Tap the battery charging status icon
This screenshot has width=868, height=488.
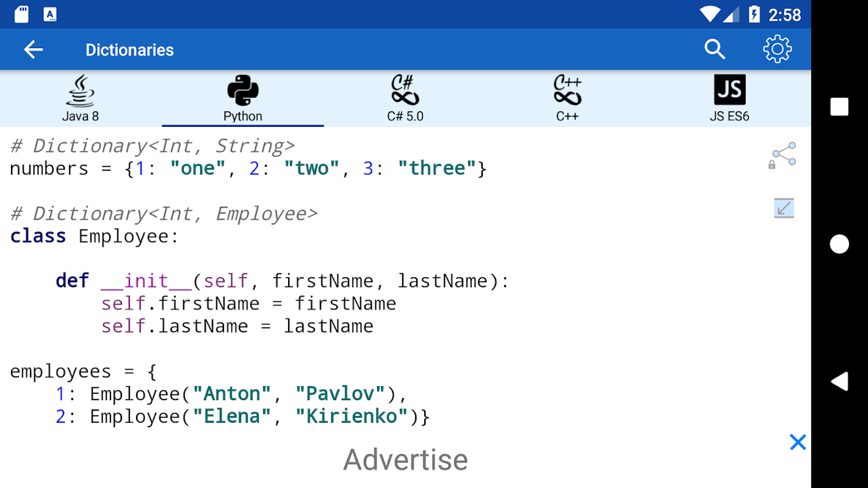(x=754, y=14)
